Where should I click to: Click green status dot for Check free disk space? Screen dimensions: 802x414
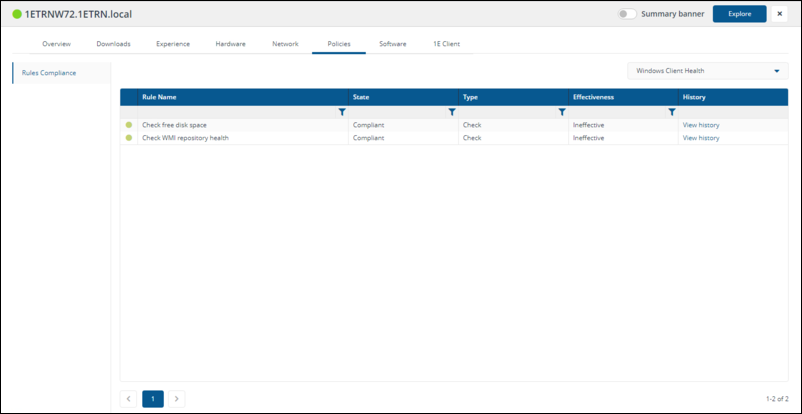[129, 125]
